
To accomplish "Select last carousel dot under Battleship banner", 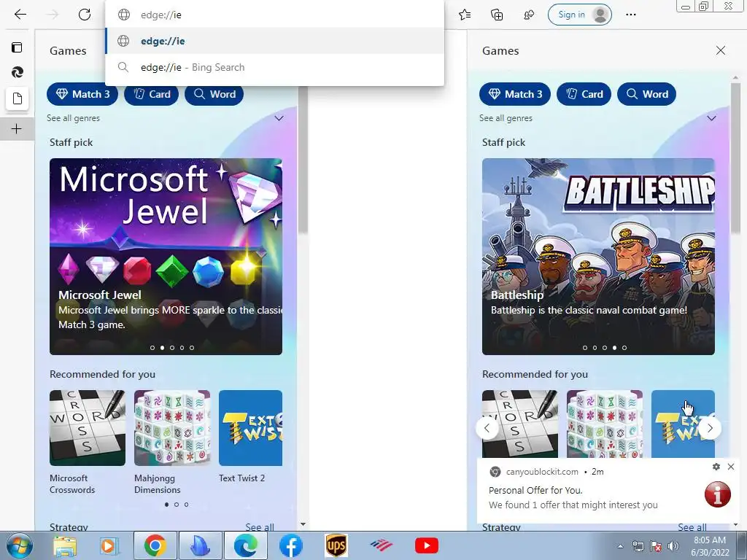I will click(x=624, y=348).
